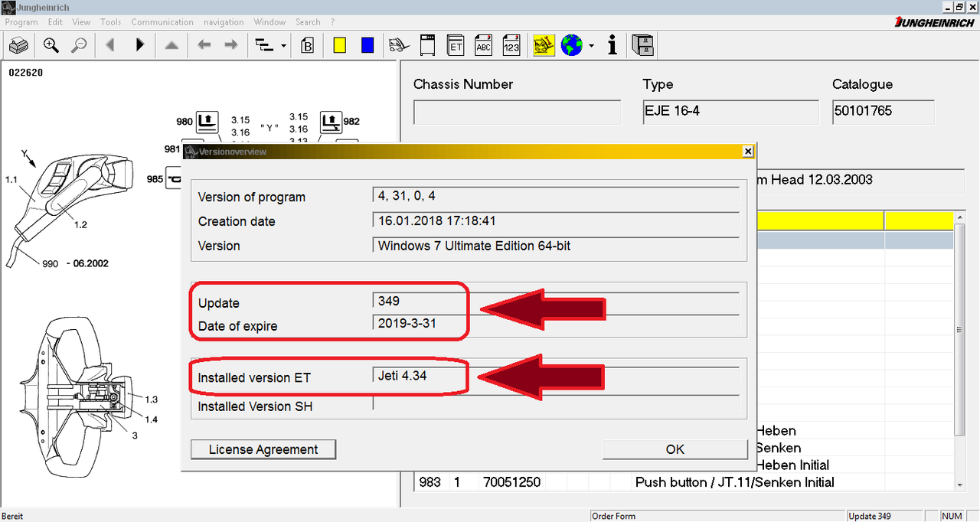The height and width of the screenshot is (522, 980).
Task: Go to next page with black right triangle
Action: pos(139,46)
